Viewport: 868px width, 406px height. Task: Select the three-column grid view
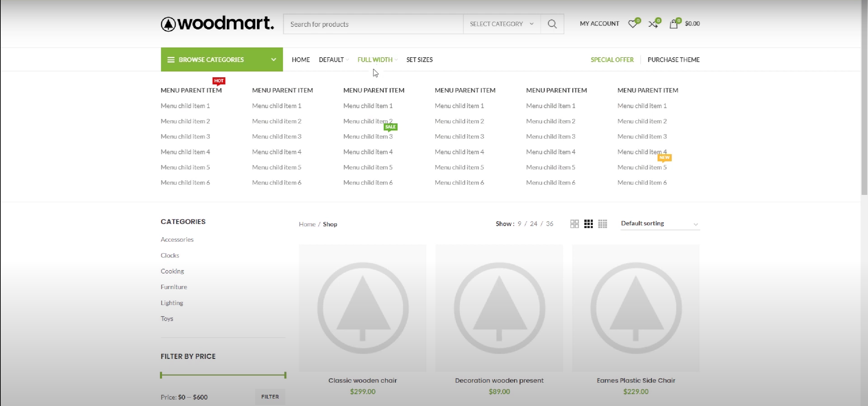point(588,224)
